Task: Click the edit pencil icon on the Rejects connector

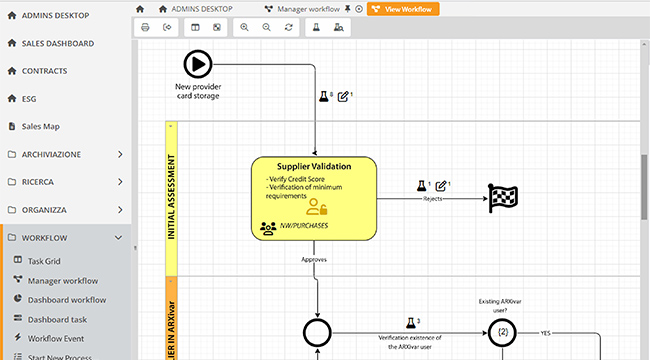Action: (441, 186)
